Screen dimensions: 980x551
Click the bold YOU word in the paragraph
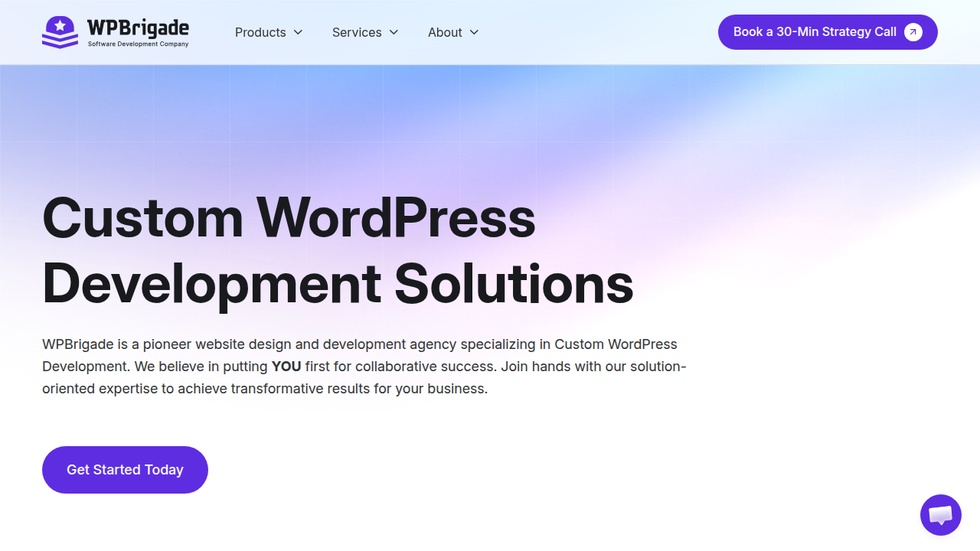[x=286, y=367]
